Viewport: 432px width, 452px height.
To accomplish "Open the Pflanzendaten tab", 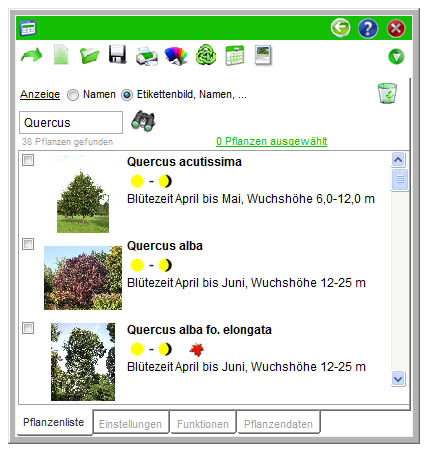I will pyautogui.click(x=278, y=424).
